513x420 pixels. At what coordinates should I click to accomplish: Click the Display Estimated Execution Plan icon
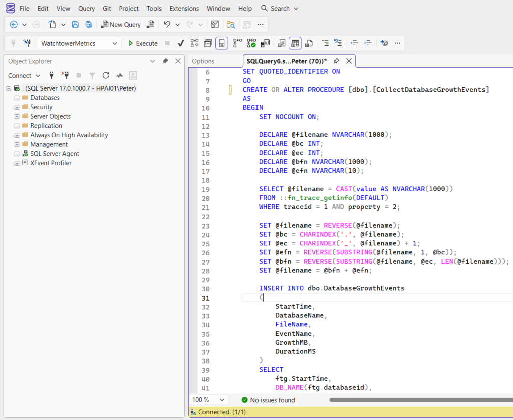(x=194, y=43)
